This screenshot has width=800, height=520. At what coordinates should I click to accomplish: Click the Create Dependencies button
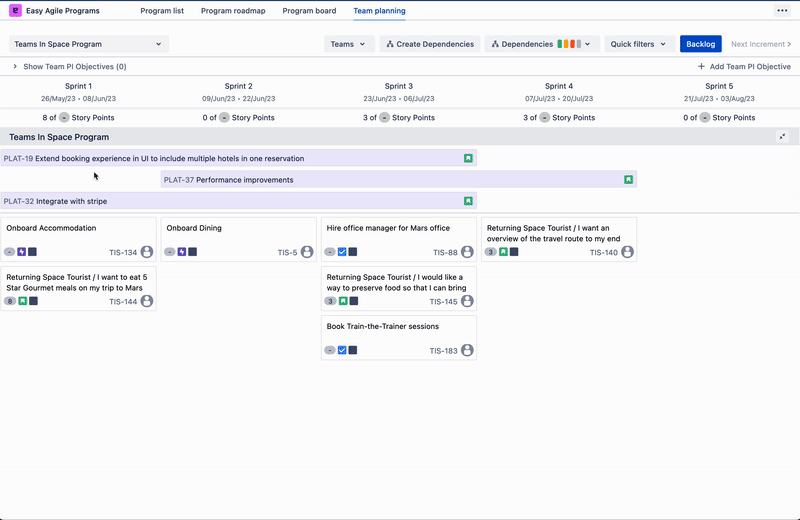pos(430,44)
